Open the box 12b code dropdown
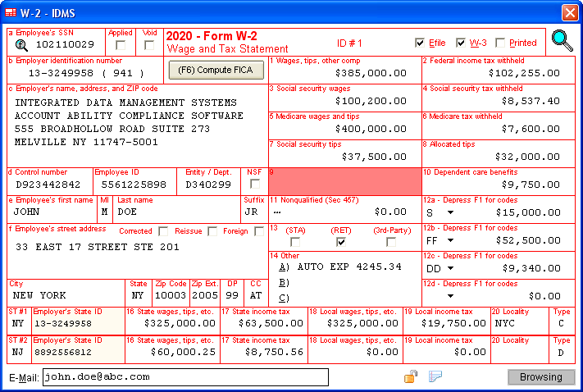This screenshot has height=392, width=583. pyautogui.click(x=450, y=240)
